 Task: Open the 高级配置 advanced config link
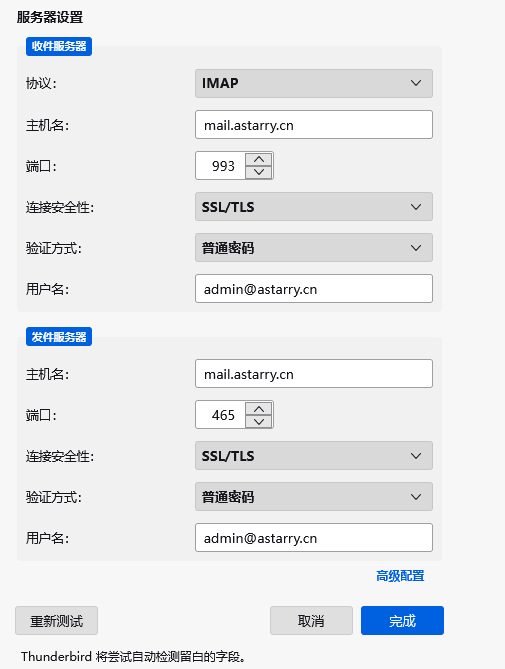(x=400, y=576)
